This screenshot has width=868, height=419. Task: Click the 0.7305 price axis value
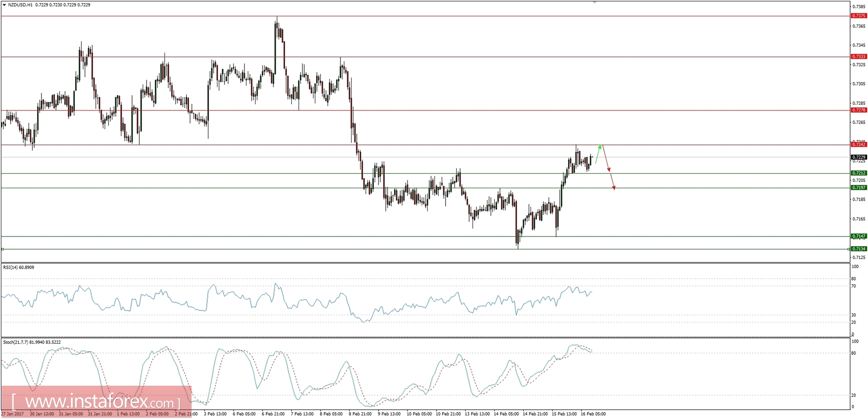tap(859, 84)
